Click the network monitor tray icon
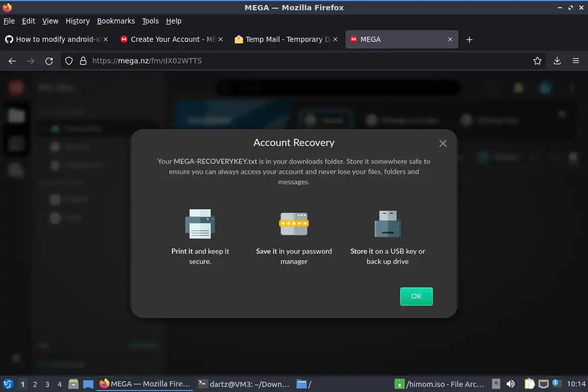This screenshot has height=392, width=588. coord(544,384)
